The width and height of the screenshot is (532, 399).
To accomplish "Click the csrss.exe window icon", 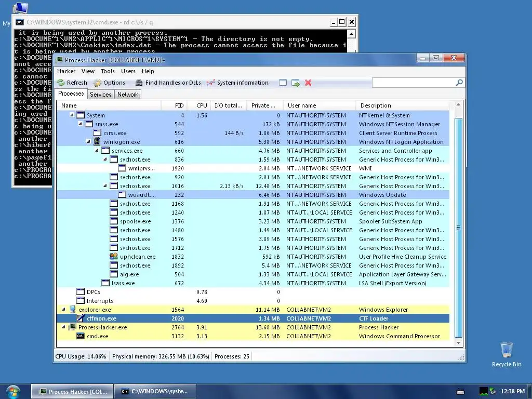I will (97, 132).
